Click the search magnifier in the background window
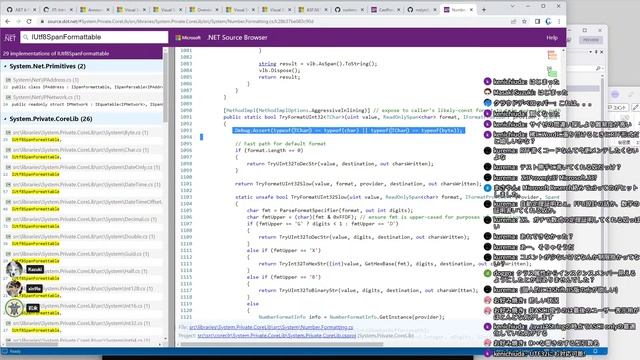The width and height of the screenshot is (640, 360). click(598, 69)
